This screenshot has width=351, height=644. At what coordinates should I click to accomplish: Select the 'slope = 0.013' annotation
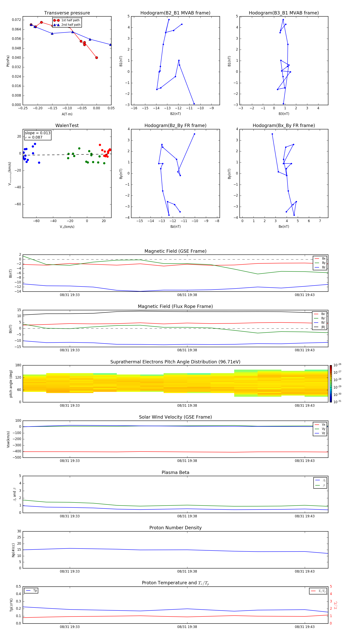[x=37, y=133]
